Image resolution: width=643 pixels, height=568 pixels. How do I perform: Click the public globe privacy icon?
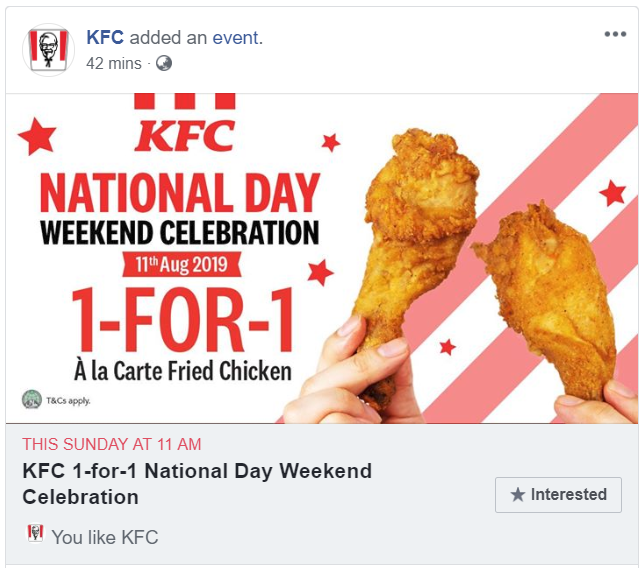[x=164, y=64]
